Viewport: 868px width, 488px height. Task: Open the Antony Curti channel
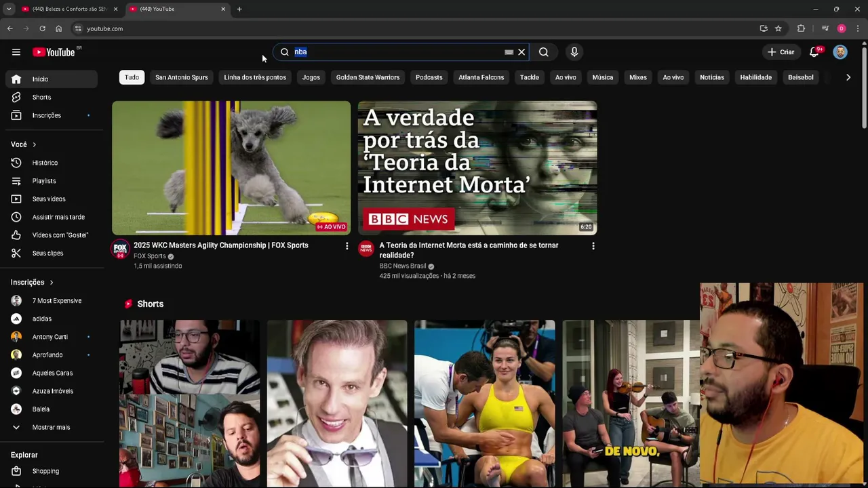point(52,337)
